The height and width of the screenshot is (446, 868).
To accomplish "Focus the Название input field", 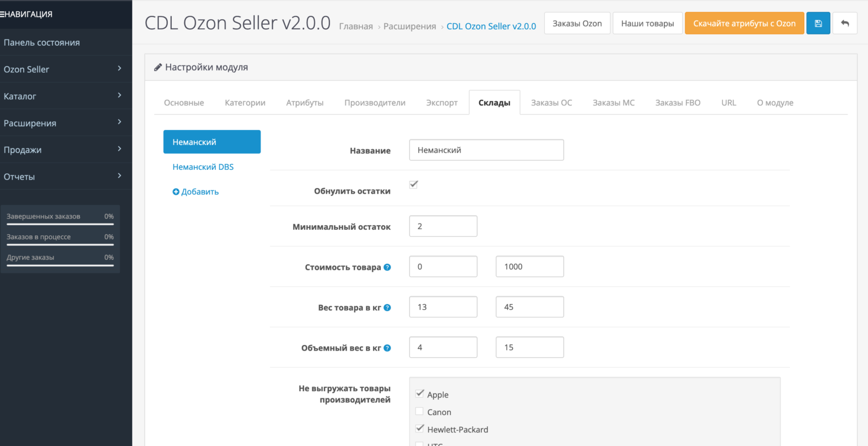I will pos(487,150).
